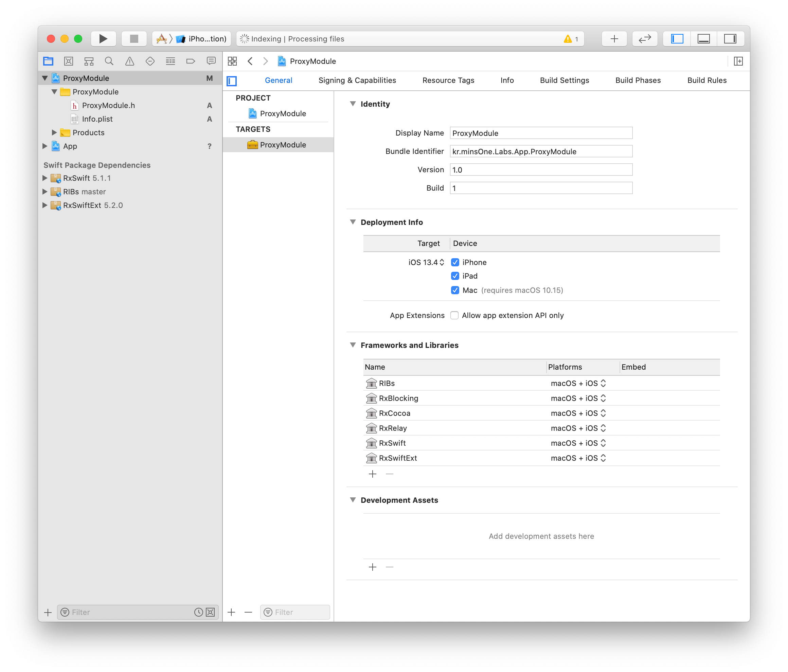Toggle code review arrows button
Viewport: 788px width, 672px height.
(645, 39)
